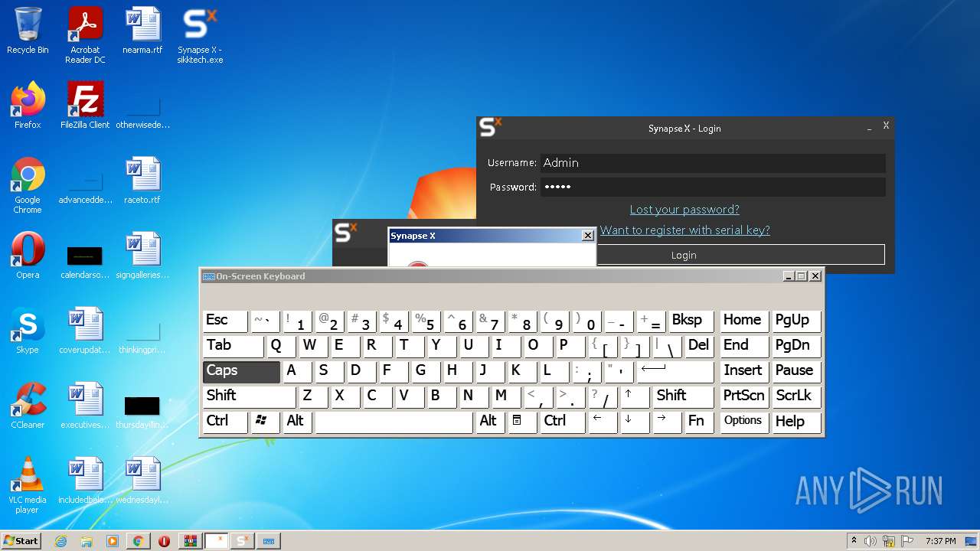
Task: Select Synapse X - sikktech.exe desktop icon
Action: coord(200,34)
